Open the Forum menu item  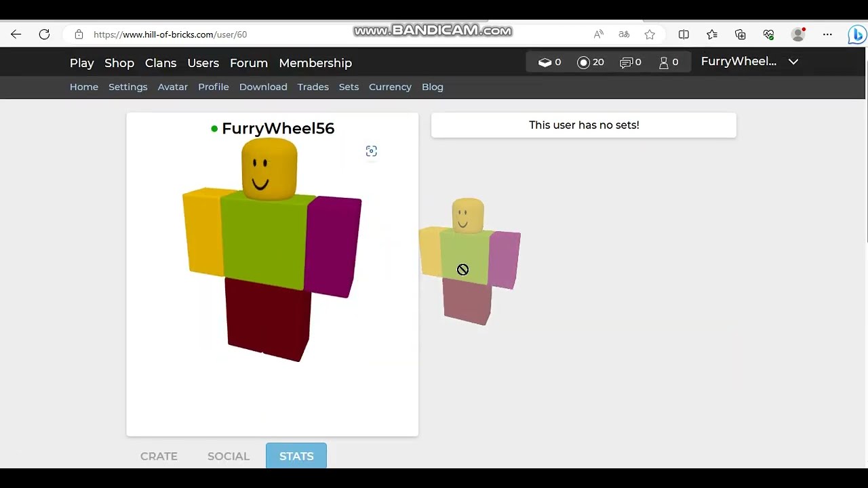pyautogui.click(x=249, y=63)
